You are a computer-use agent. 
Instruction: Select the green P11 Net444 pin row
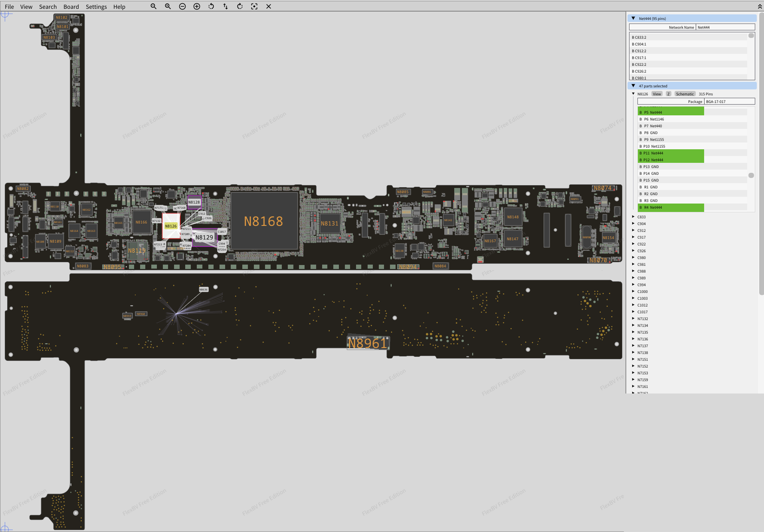pos(671,153)
